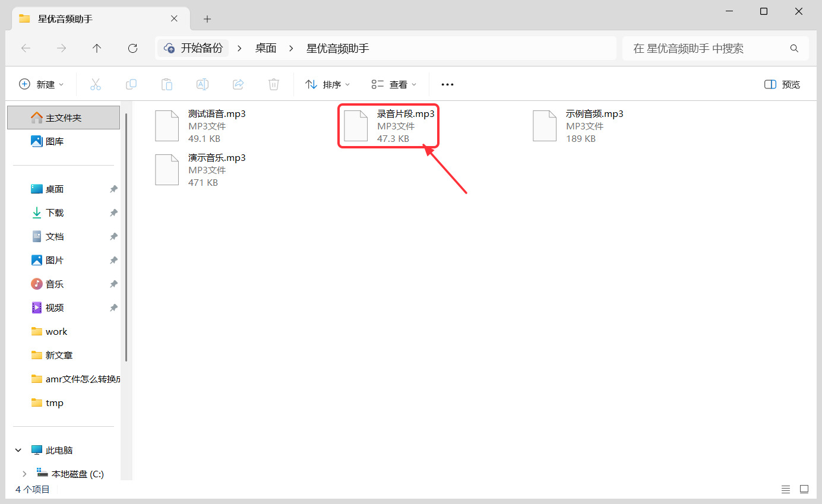Click 开始备份 in address bar
Screen dimensions: 822x504
pos(194,48)
